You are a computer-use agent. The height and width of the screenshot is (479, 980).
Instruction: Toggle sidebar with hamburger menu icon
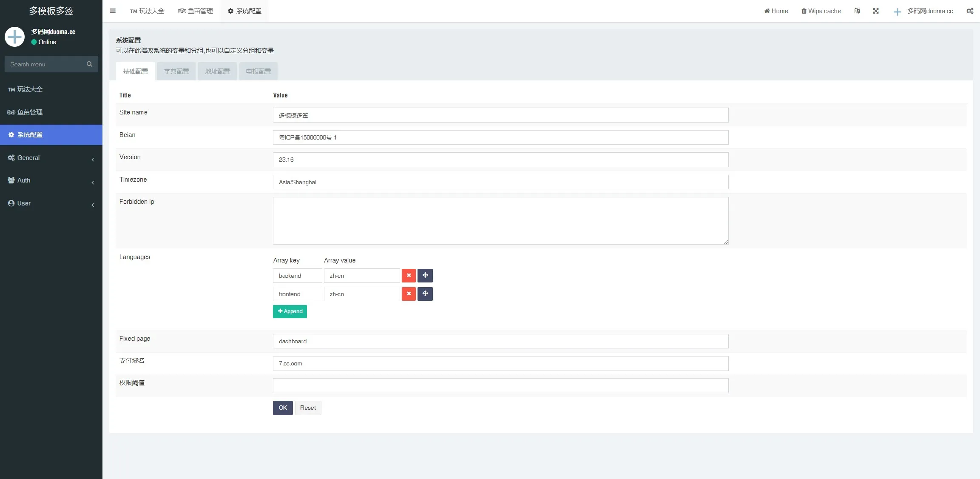(113, 11)
